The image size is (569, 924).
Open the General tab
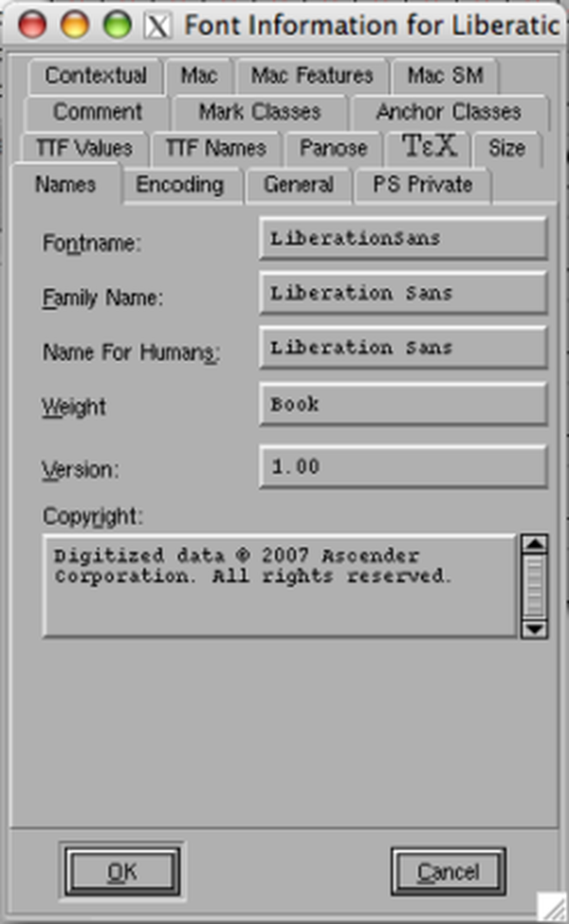point(299,185)
